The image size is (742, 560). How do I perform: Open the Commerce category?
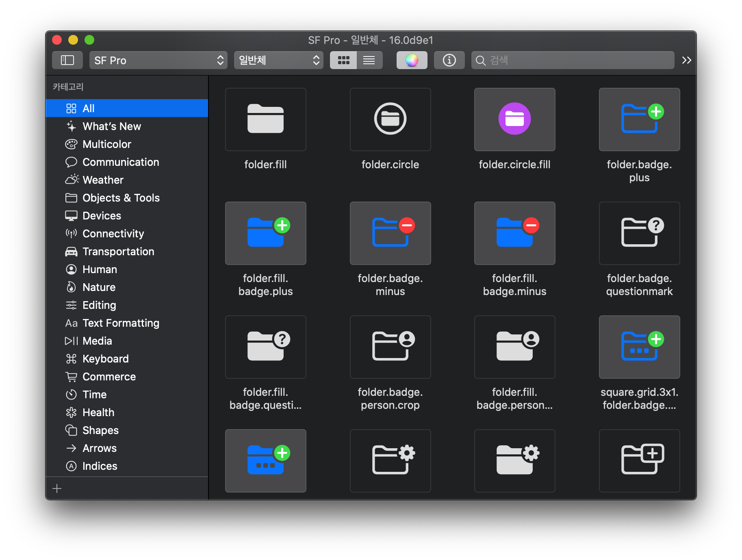pos(127,376)
